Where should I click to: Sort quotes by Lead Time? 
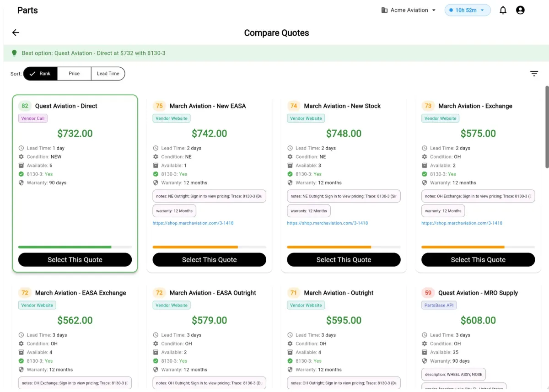click(x=108, y=74)
